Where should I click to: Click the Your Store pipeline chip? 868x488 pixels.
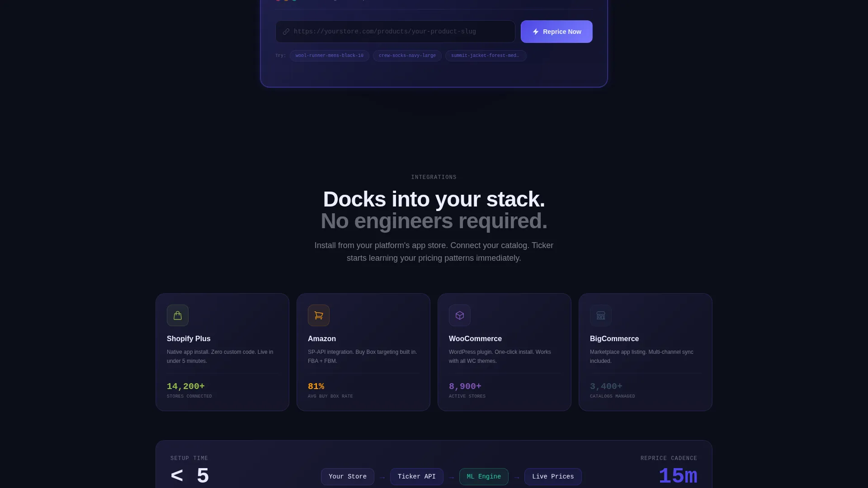click(x=348, y=477)
